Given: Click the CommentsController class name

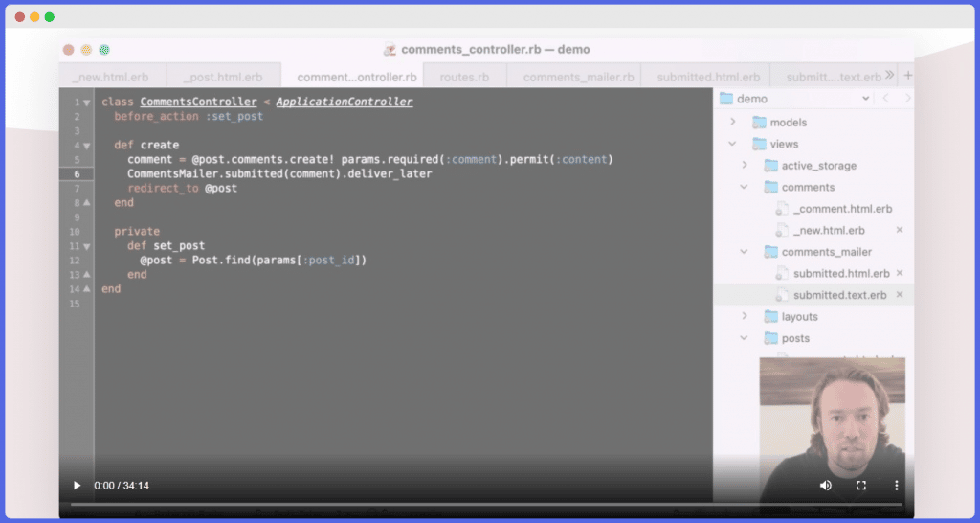Looking at the screenshot, I should coord(198,102).
